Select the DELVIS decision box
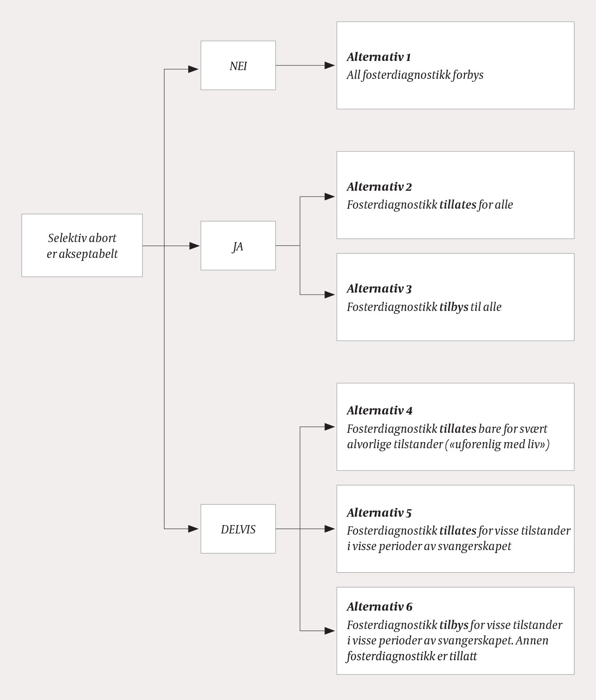Image resolution: width=596 pixels, height=700 pixels. point(238,529)
